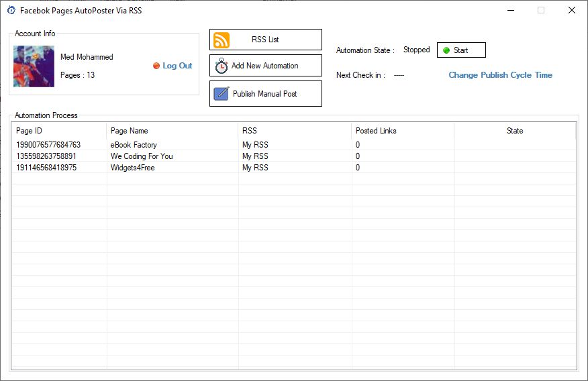This screenshot has width=588, height=381.
Task: Log out of the Facebook account
Action: [177, 66]
